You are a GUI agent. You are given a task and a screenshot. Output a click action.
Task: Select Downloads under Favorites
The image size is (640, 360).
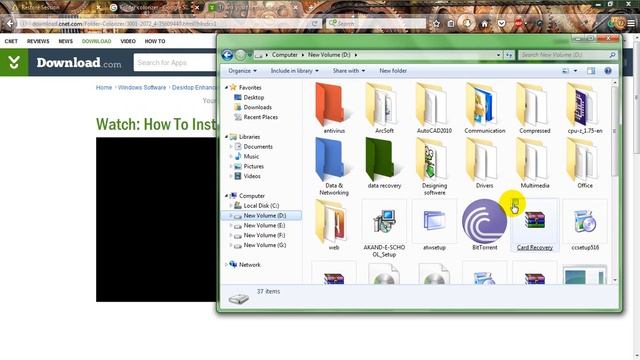pos(258,107)
